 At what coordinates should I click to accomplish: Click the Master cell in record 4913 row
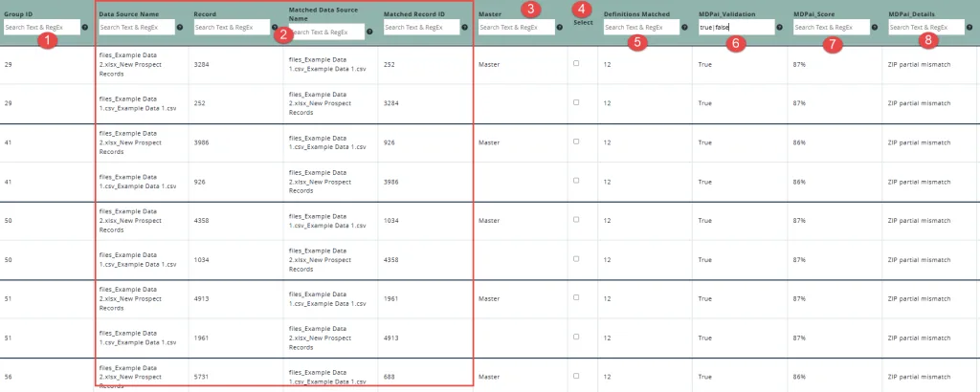[489, 298]
